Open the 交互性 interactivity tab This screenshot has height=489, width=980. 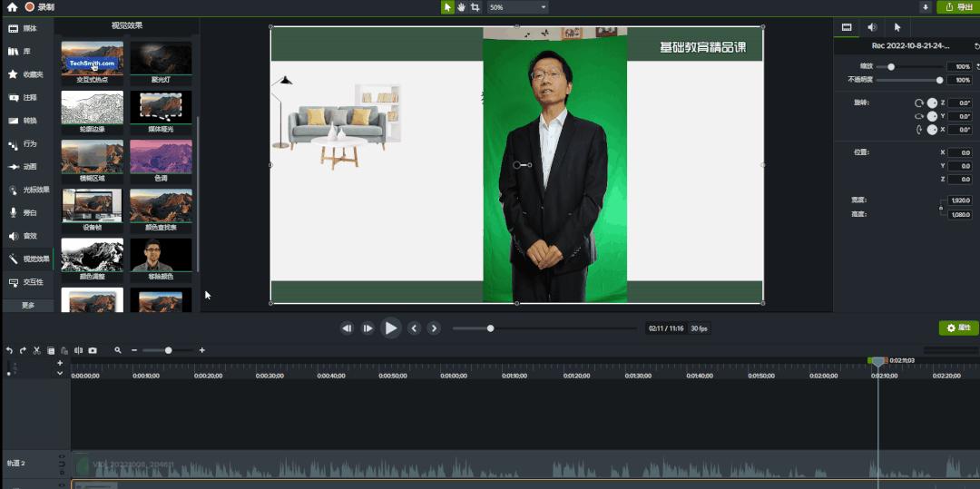(27, 282)
